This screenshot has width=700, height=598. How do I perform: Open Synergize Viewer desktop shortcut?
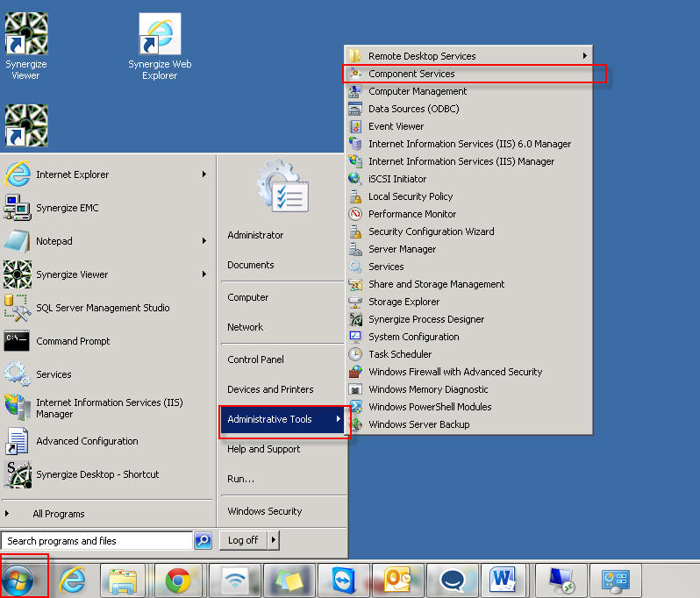point(26,46)
